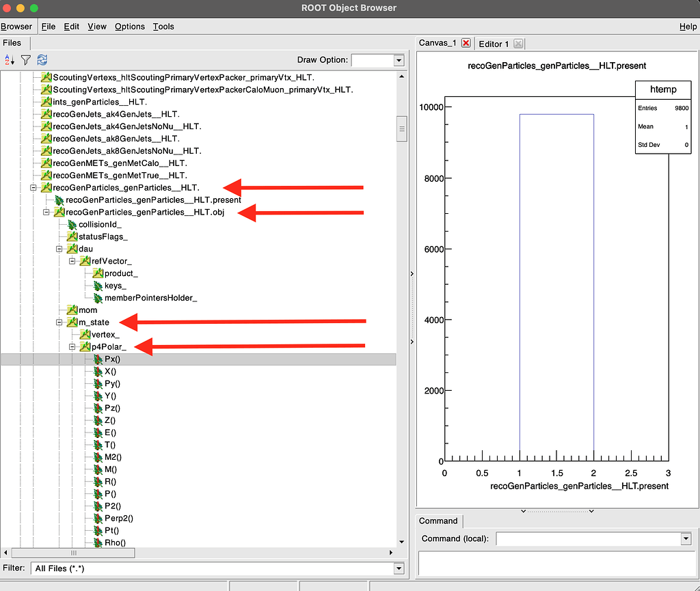700x591 pixels.
Task: Open the View menu
Action: pos(97,27)
